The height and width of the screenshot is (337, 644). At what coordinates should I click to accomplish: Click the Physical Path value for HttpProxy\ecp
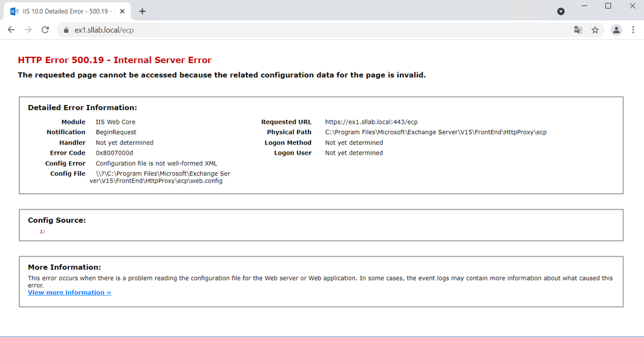pyautogui.click(x=436, y=132)
